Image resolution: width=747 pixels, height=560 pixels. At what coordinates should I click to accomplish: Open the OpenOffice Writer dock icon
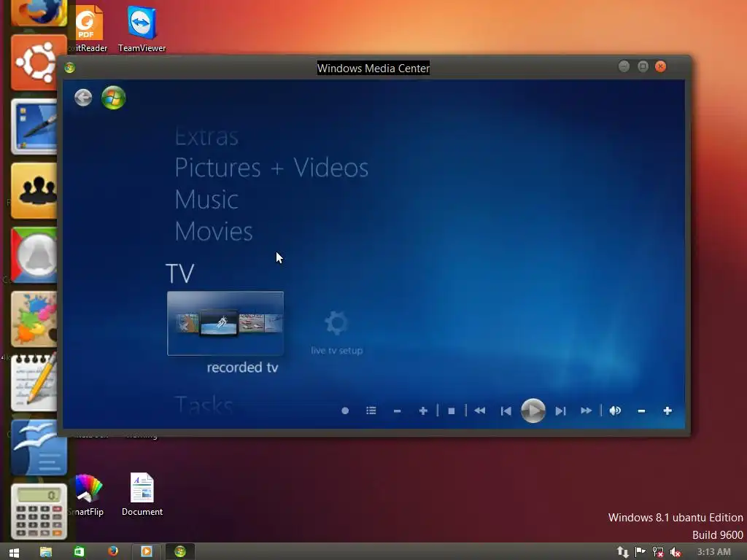(38, 448)
